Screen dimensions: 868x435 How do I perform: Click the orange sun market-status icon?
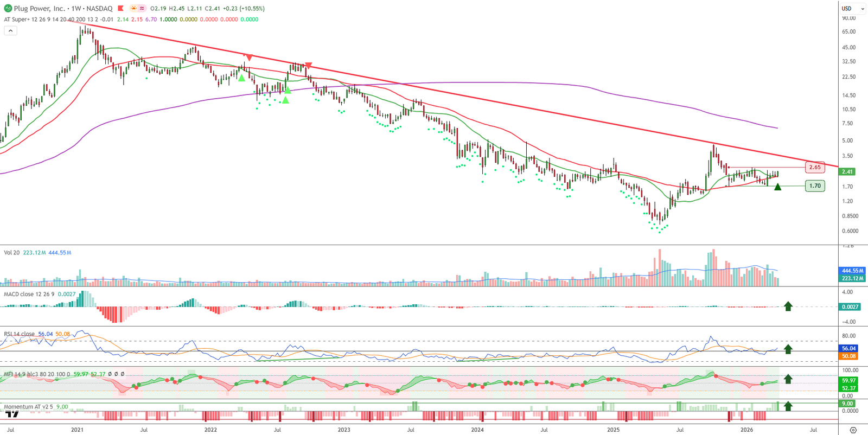click(x=133, y=9)
